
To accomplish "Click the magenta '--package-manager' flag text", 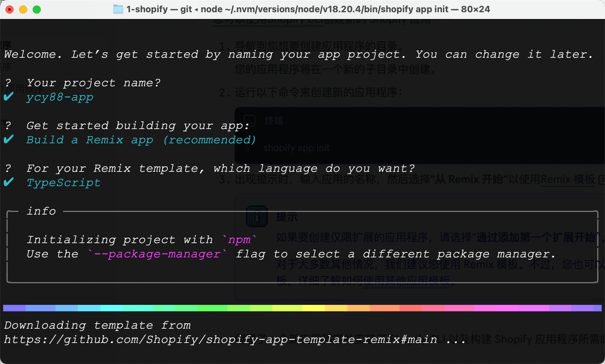I will click(157, 254).
